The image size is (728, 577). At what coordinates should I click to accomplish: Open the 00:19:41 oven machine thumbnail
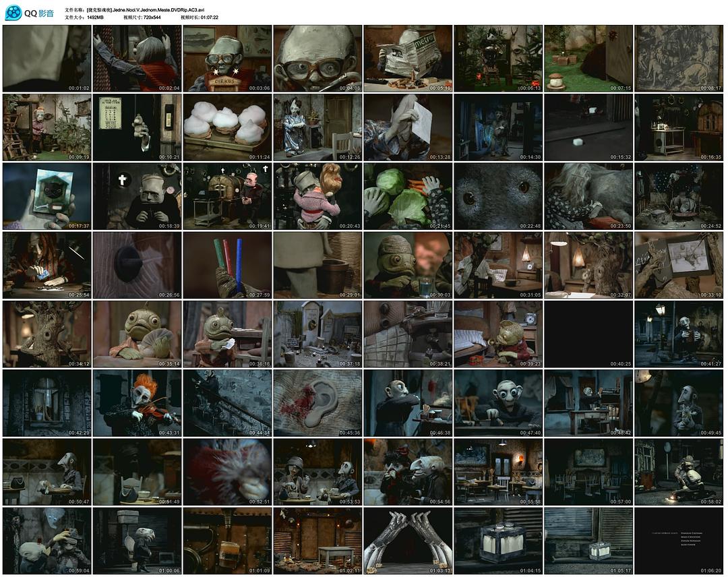click(x=228, y=196)
